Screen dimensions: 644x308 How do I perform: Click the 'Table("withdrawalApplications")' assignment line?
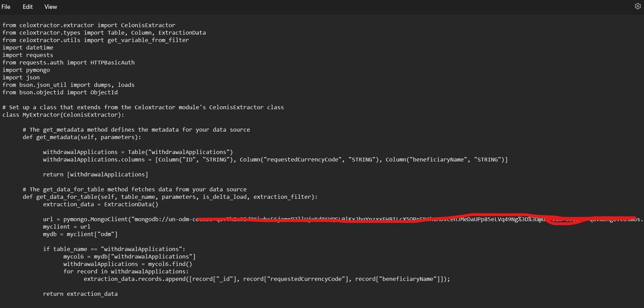138,152
